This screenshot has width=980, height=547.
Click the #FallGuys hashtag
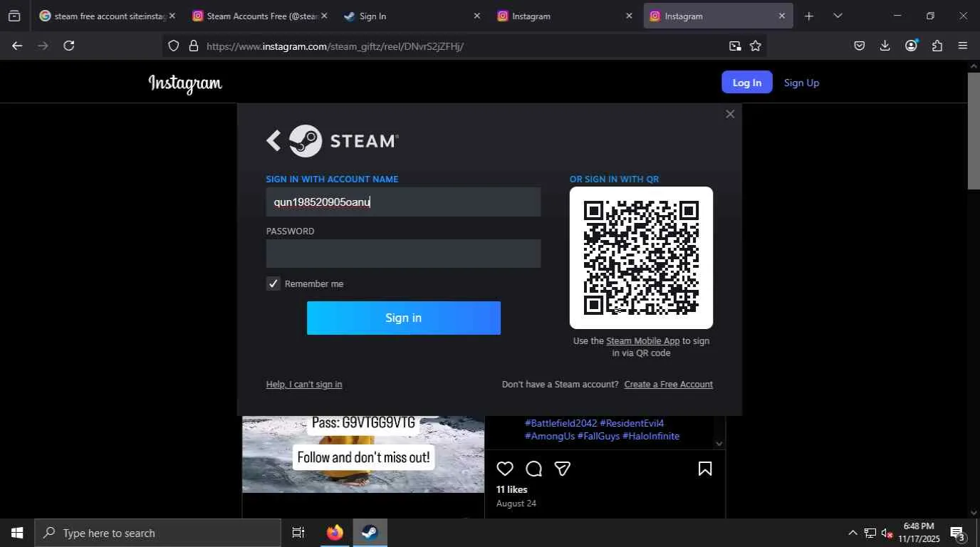click(598, 436)
